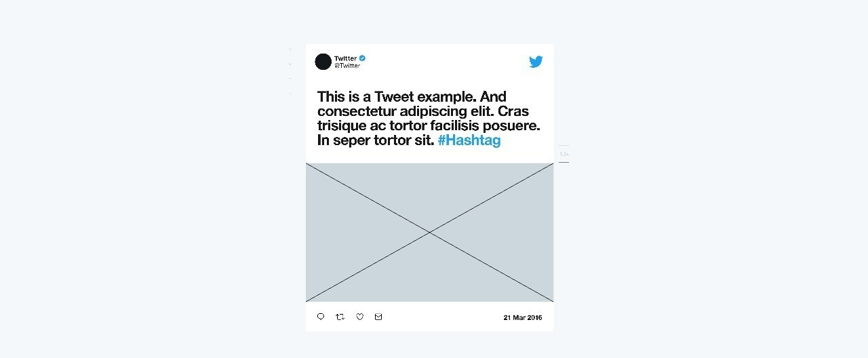Click where the placeholder diagonal lines cross
868x358 pixels.
429,232
